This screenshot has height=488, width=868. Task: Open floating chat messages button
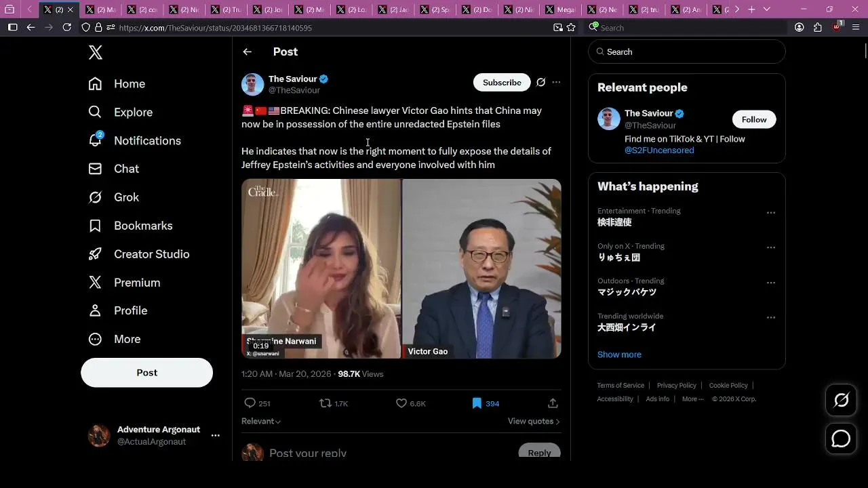pos(841,439)
